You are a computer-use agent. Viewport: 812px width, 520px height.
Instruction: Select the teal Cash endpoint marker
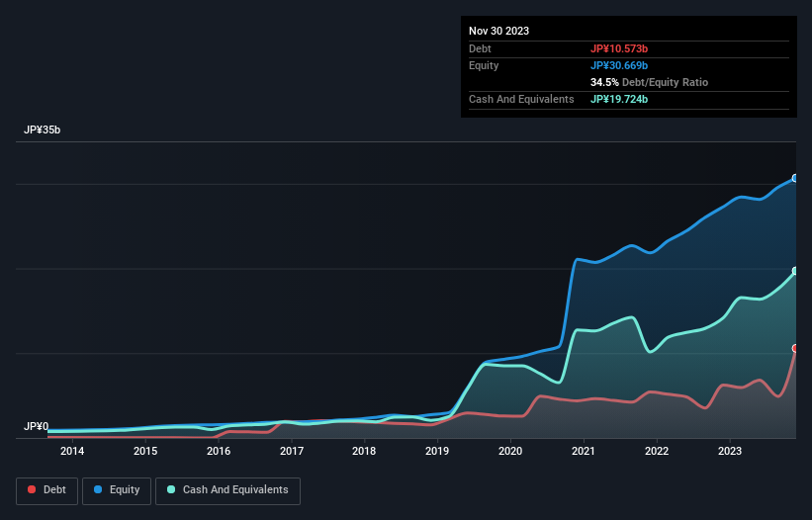point(795,271)
